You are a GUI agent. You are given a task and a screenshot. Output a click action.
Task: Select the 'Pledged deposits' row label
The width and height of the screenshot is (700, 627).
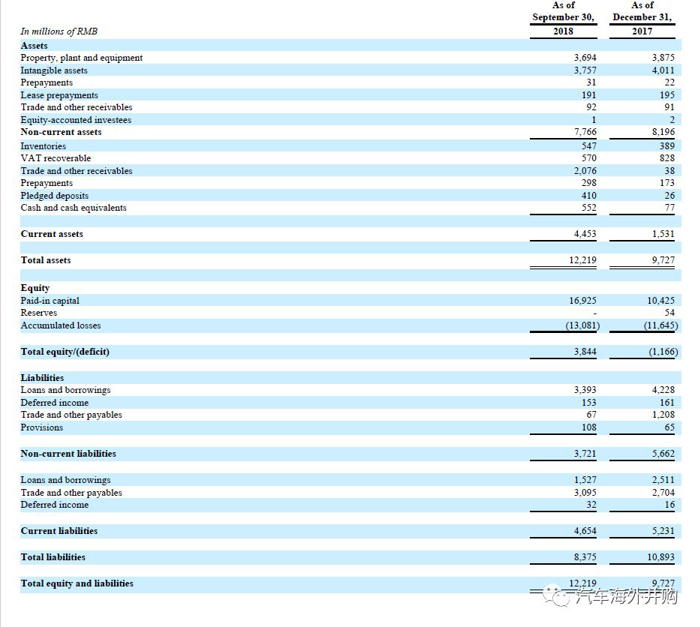54,196
